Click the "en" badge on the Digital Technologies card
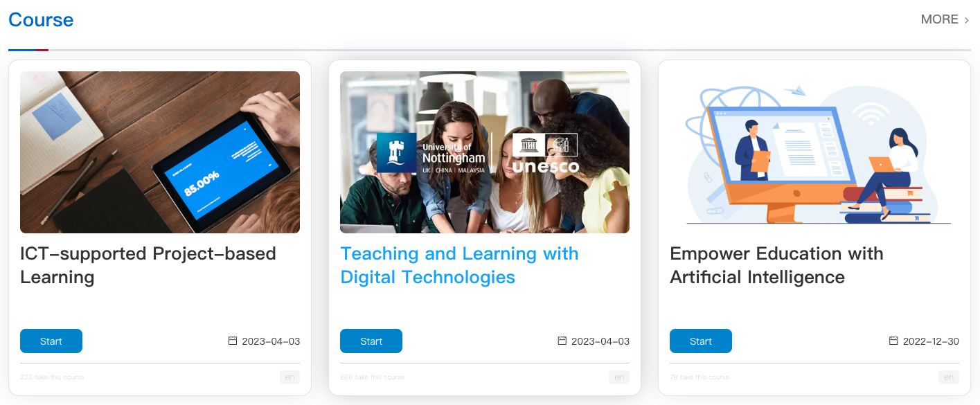This screenshot has height=405, width=980. [619, 377]
